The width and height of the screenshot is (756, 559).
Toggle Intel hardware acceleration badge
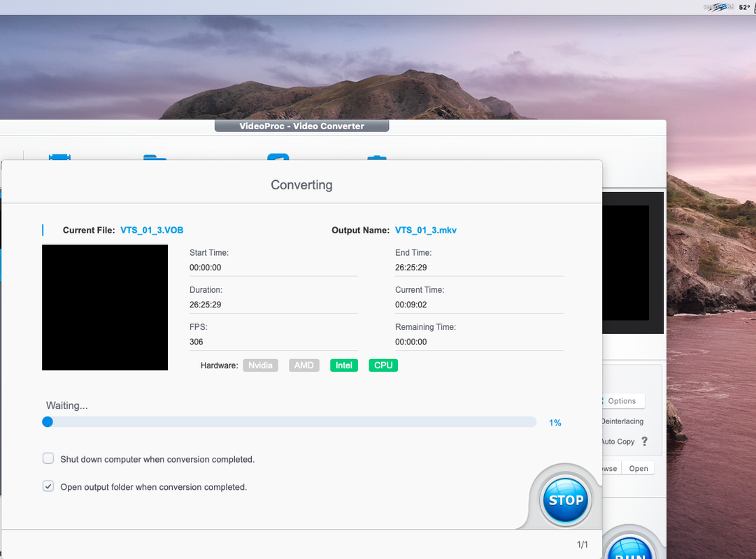tap(344, 365)
